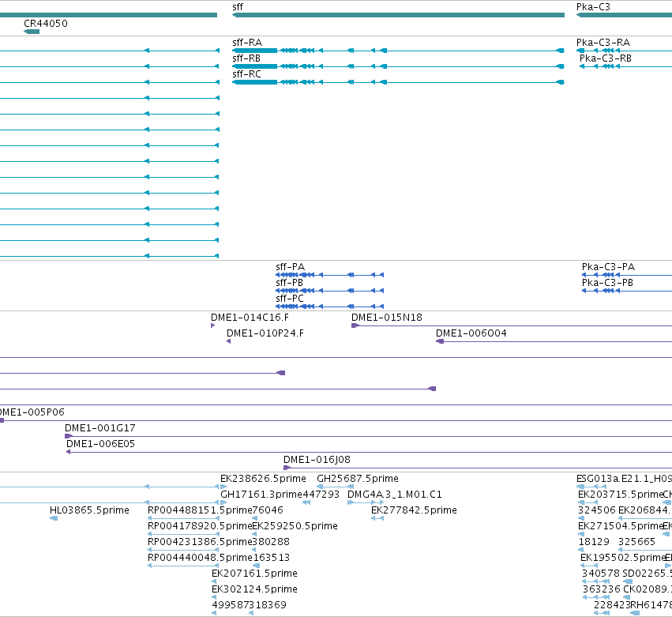672x617 pixels.
Task: Click the 228423 feature label
Action: point(612,605)
